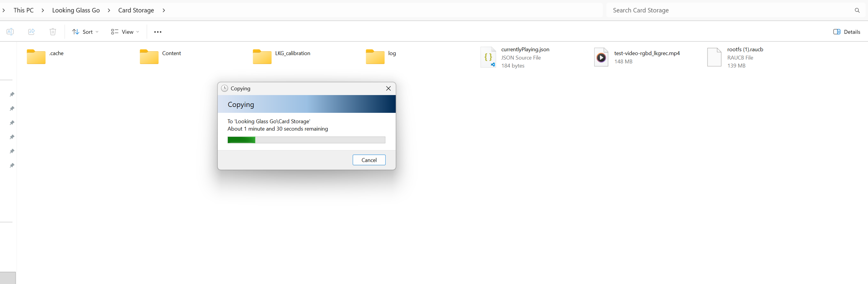Select the currentlyPlaying.json file
868x284 pixels.
point(488,57)
